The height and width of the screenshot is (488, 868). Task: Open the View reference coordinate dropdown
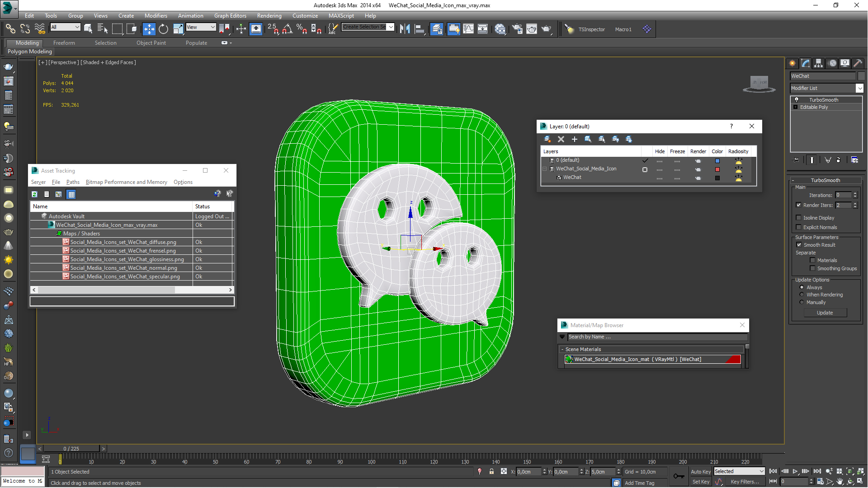pos(201,27)
